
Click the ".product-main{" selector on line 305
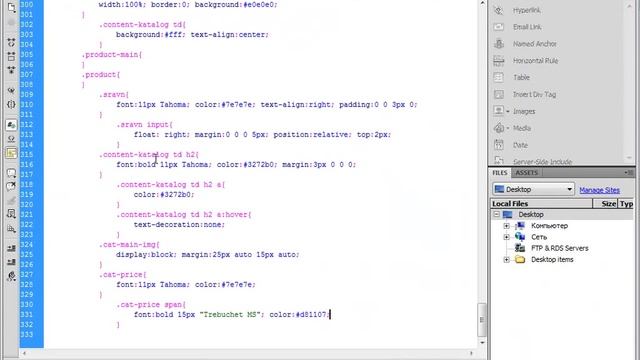112,55
